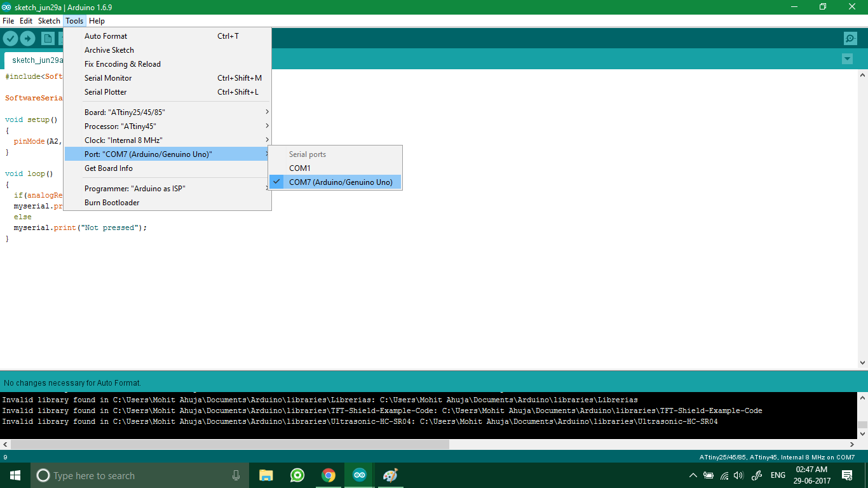This screenshot has width=868, height=488.
Task: Launch Serial Plotter from the menu
Action: [168, 92]
